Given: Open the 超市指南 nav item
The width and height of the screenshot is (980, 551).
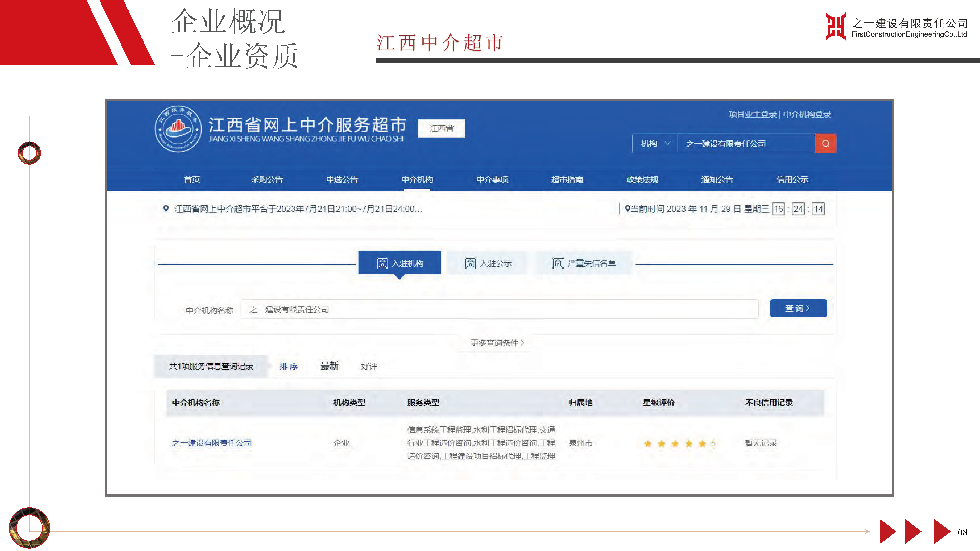Looking at the screenshot, I should coord(567,179).
